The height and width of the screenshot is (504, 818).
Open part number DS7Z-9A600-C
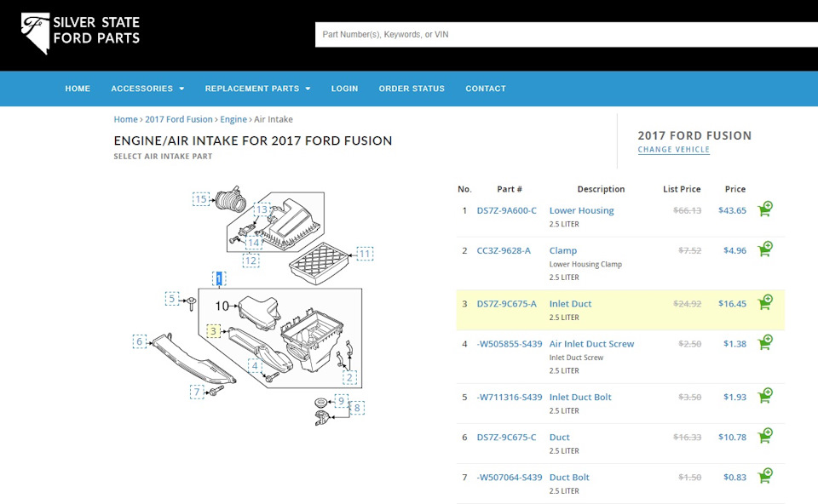tap(506, 210)
